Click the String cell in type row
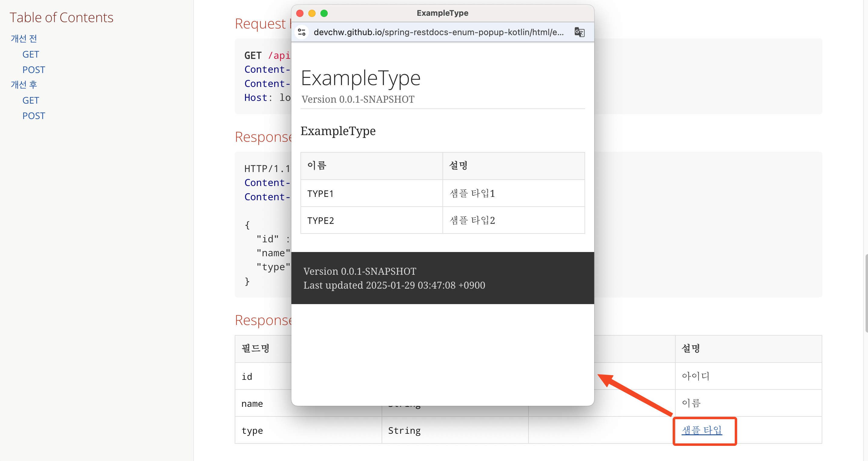The width and height of the screenshot is (868, 461). (455, 430)
